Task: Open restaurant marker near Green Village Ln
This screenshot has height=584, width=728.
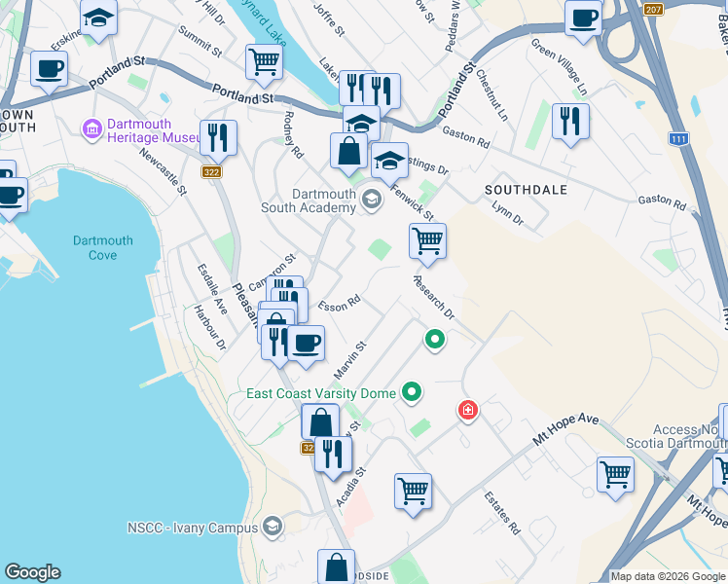Action: (x=570, y=125)
